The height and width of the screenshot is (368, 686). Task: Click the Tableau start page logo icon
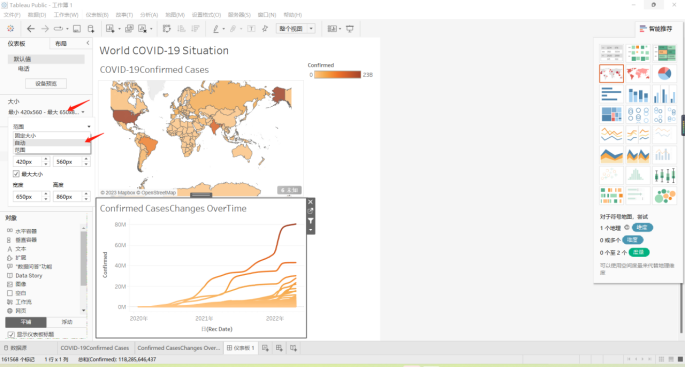pyautogui.click(x=10, y=28)
